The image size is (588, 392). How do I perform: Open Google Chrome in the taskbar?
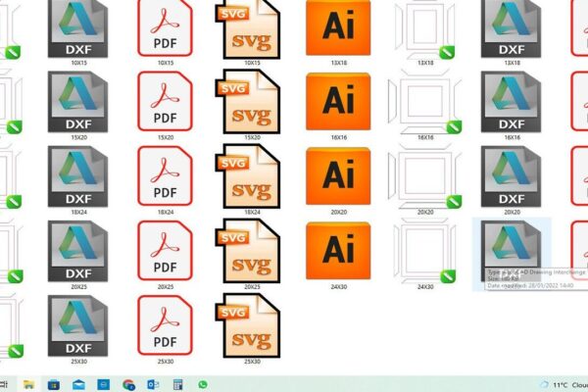point(128,384)
